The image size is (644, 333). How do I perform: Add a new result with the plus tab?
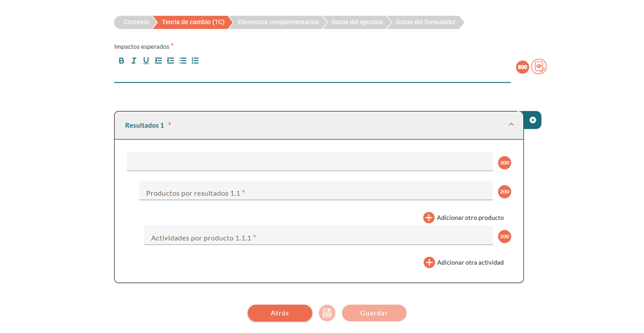click(x=533, y=120)
